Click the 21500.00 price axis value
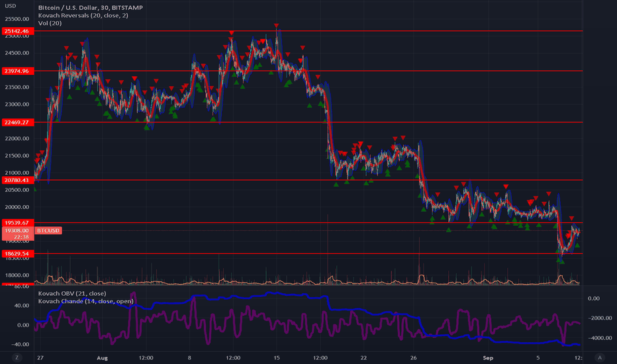The image size is (617, 364). (x=17, y=156)
